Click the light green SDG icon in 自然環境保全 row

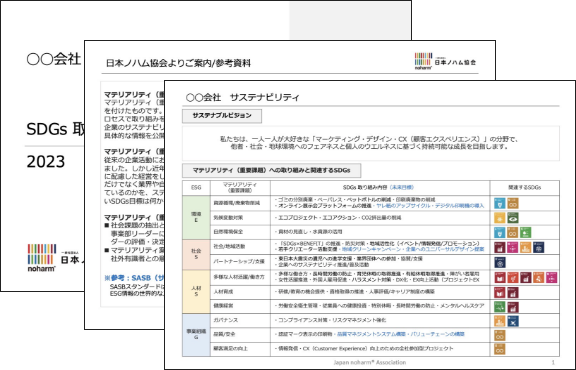(525, 232)
